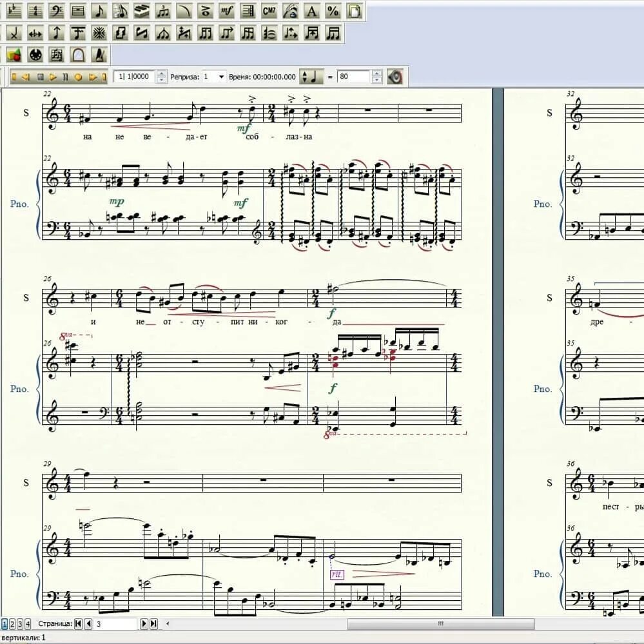This screenshot has width=644, height=644.
Task: Select the Speedy Entry tool
Action: [x=121, y=11]
